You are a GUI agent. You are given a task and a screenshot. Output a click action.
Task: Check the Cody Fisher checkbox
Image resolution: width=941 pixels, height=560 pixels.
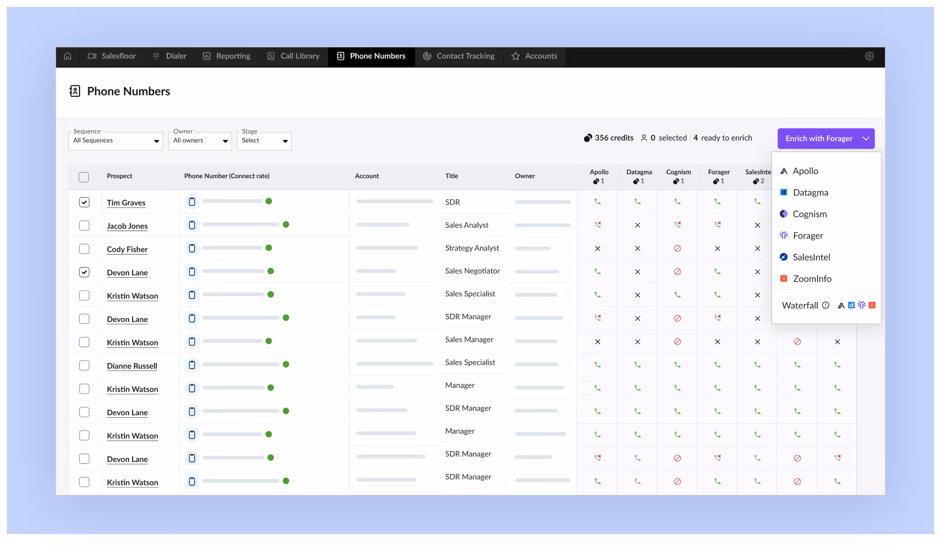click(84, 249)
